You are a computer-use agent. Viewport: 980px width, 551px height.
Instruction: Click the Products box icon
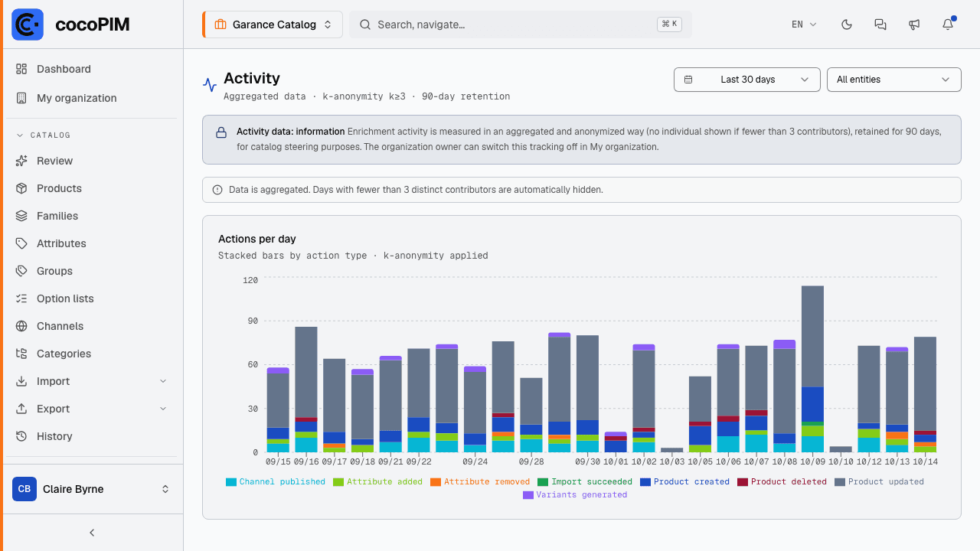pyautogui.click(x=21, y=188)
